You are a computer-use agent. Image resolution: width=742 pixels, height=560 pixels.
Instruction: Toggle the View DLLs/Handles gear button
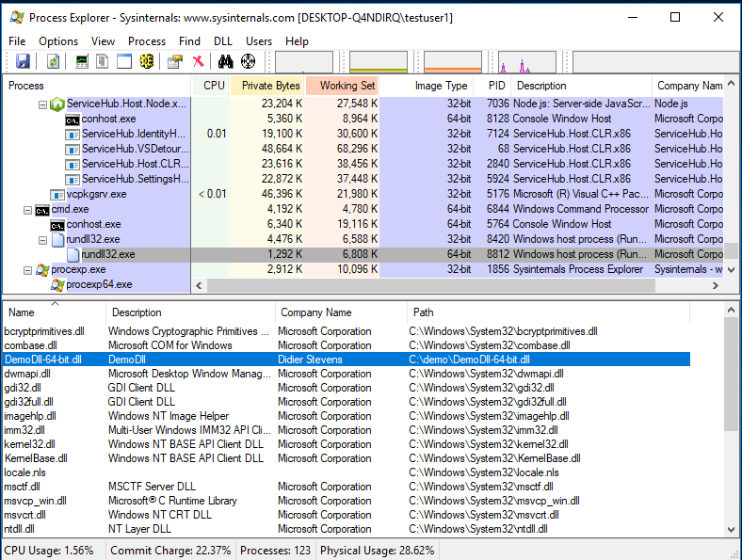pos(147,61)
